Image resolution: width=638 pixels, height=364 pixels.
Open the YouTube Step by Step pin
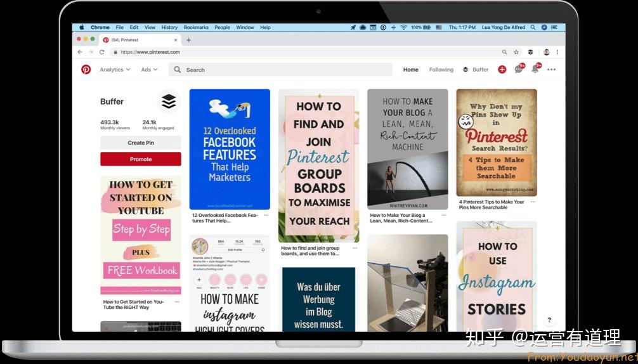pos(141,235)
